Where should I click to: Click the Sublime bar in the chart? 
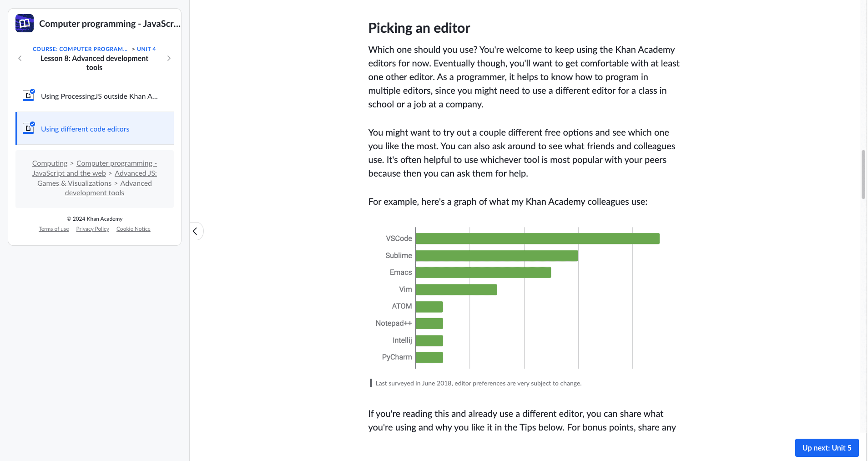(x=497, y=256)
